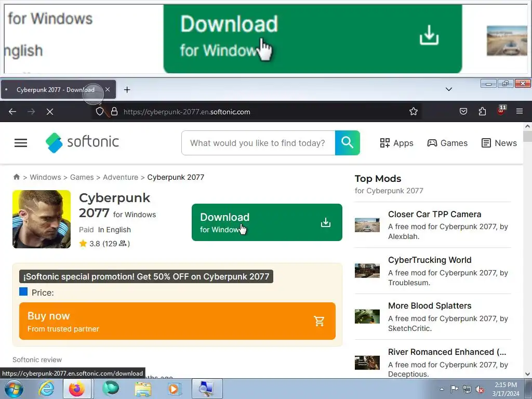The height and width of the screenshot is (399, 532).
Task: Launch media player from taskbar
Action: point(175,389)
